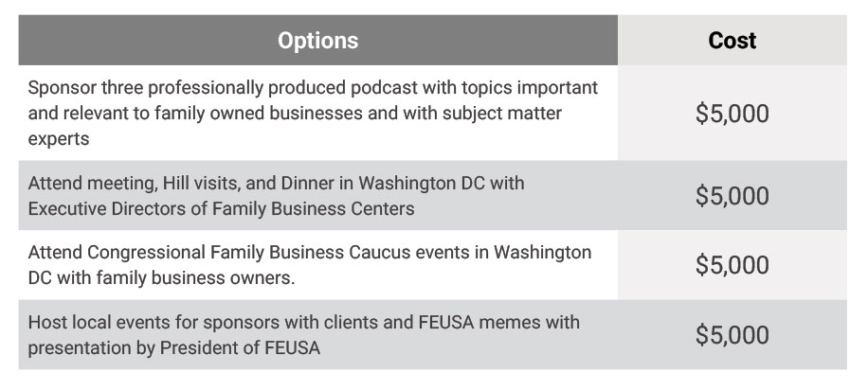This screenshot has height=390, width=868.
Task: Click 'Attend Congressional' at start of third row
Action: tap(117, 252)
